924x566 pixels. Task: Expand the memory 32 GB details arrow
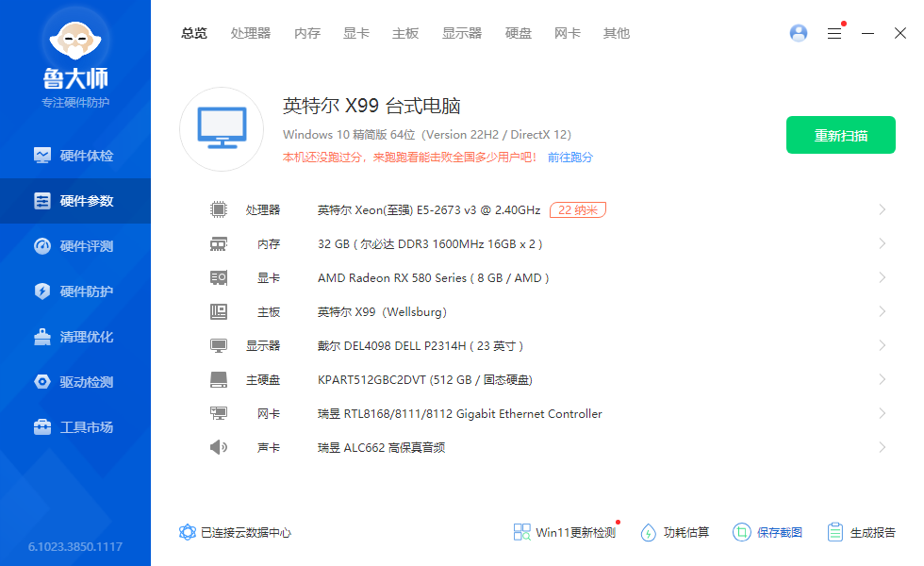[882, 243]
